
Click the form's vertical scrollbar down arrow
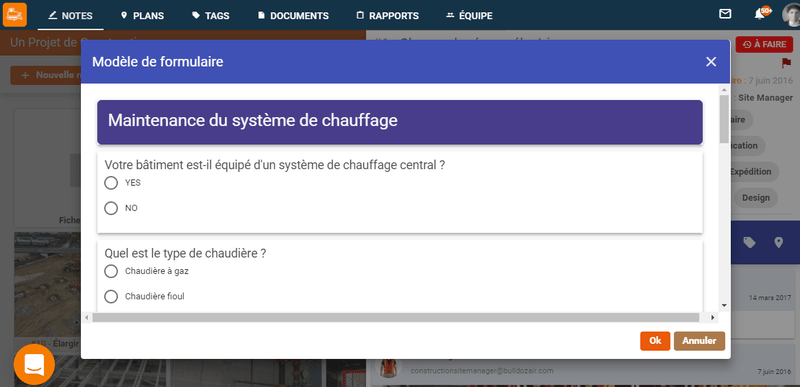[x=724, y=305]
